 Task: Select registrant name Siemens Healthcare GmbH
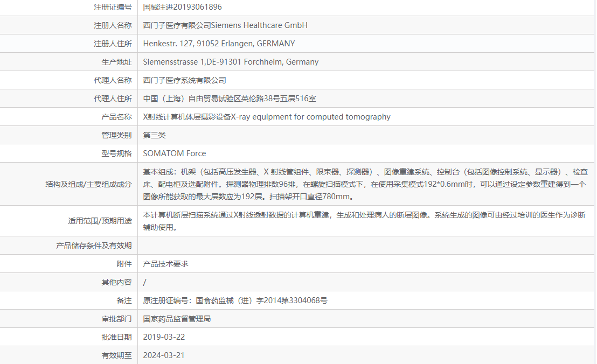coord(225,25)
